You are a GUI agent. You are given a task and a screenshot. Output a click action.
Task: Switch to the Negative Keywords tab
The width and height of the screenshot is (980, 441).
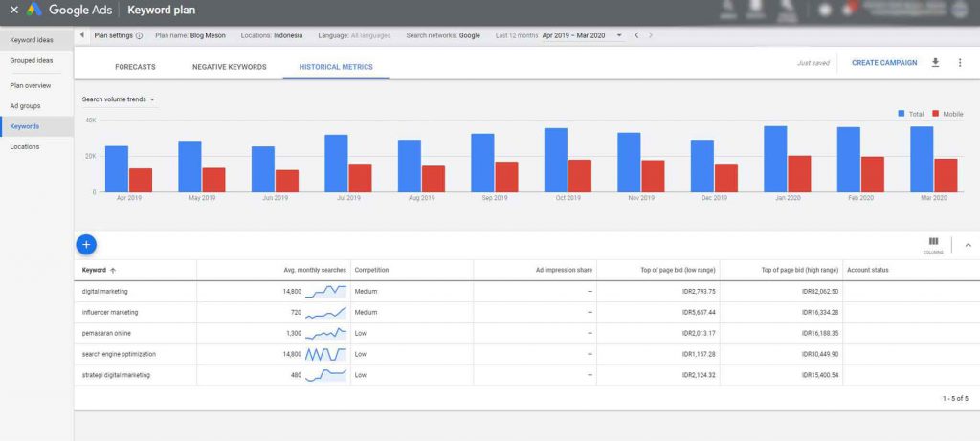pos(230,67)
